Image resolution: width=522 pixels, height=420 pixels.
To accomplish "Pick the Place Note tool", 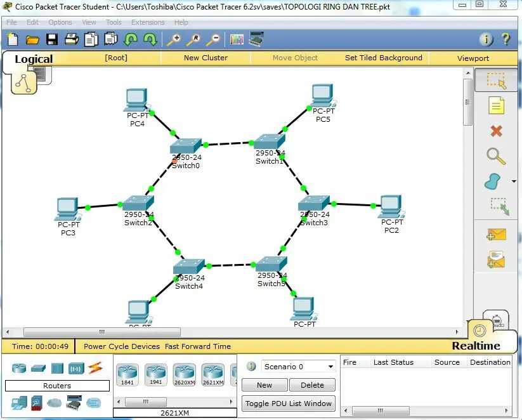I will [x=496, y=105].
